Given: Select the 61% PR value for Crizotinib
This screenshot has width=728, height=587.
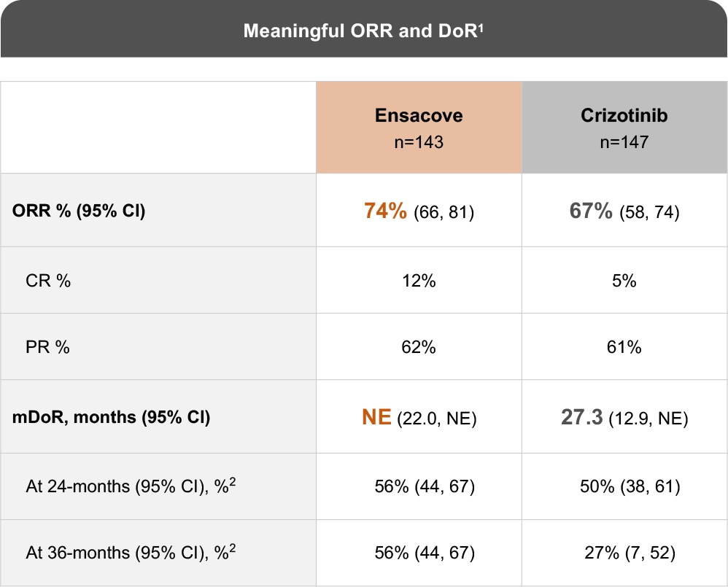Looking at the screenshot, I should click(x=624, y=347).
